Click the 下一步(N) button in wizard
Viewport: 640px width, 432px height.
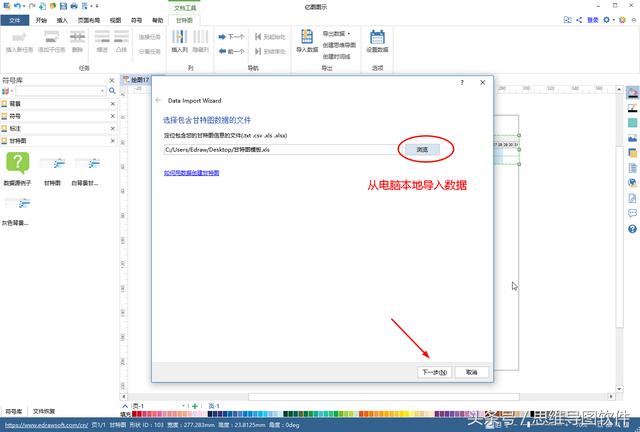[434, 372]
